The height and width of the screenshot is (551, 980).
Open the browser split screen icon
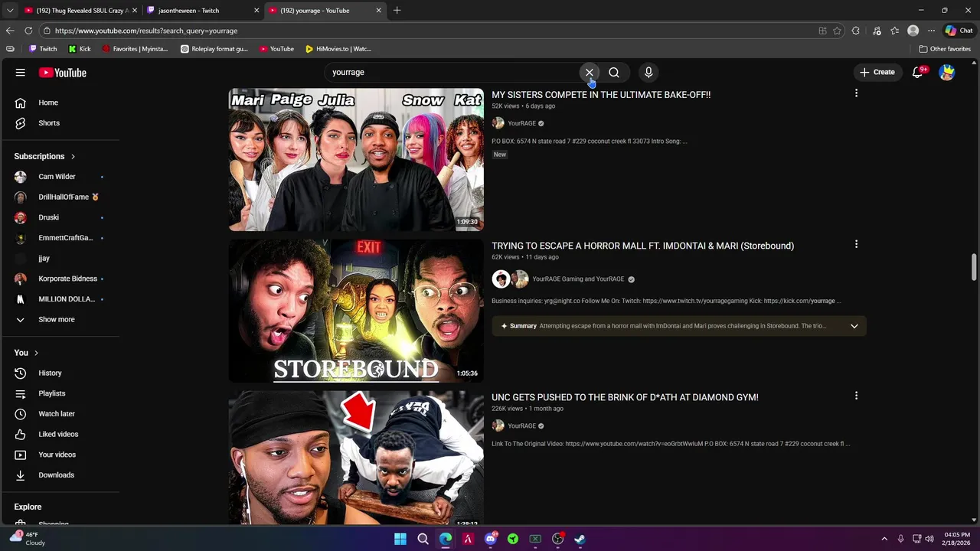[822, 31]
